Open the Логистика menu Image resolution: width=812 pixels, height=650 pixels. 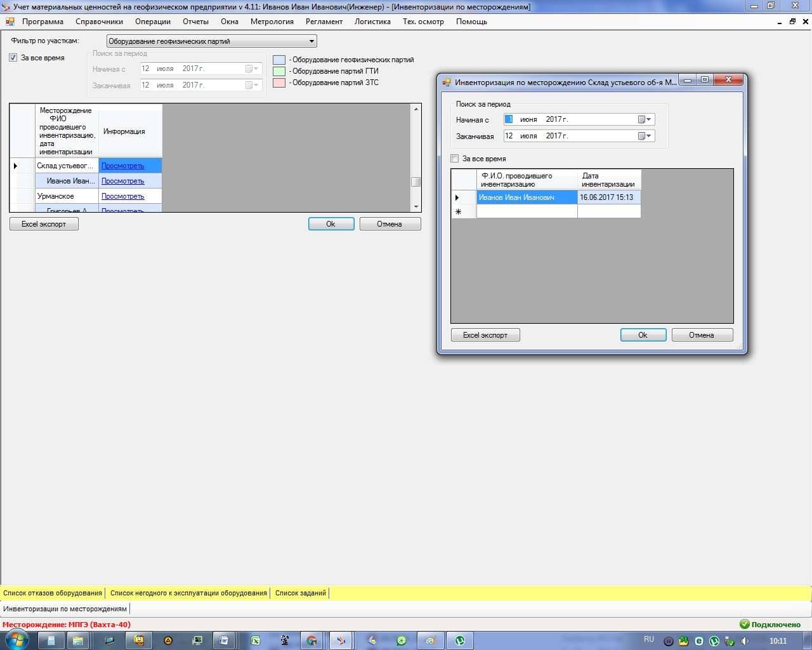click(372, 22)
